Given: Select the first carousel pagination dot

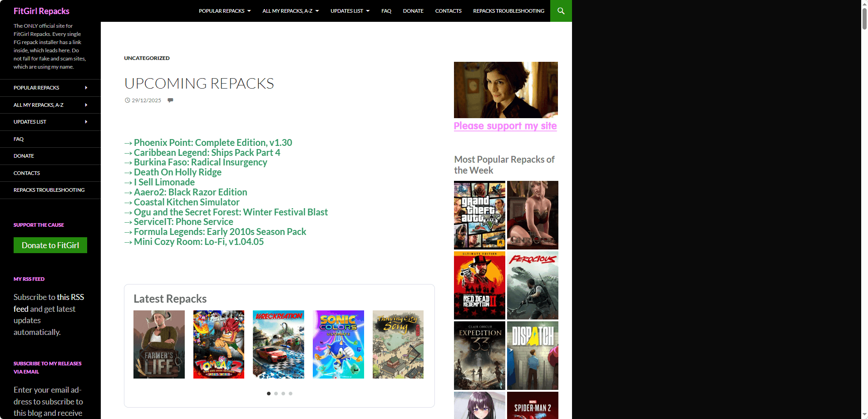Looking at the screenshot, I should coord(269,394).
